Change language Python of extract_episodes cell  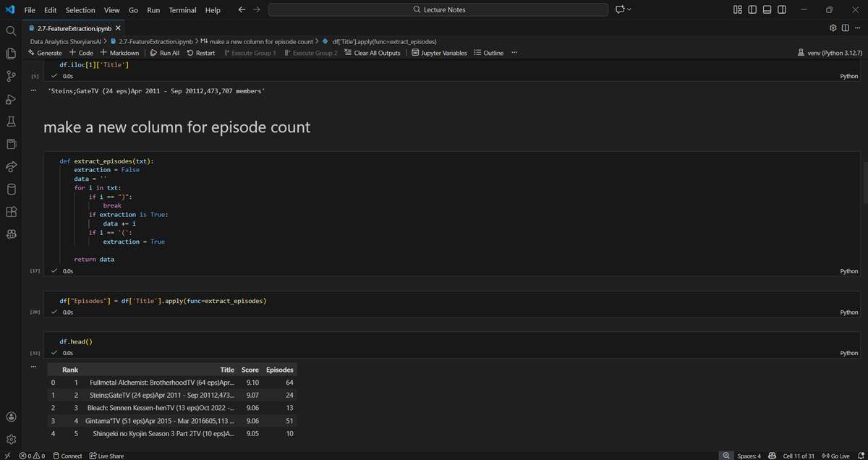click(849, 271)
